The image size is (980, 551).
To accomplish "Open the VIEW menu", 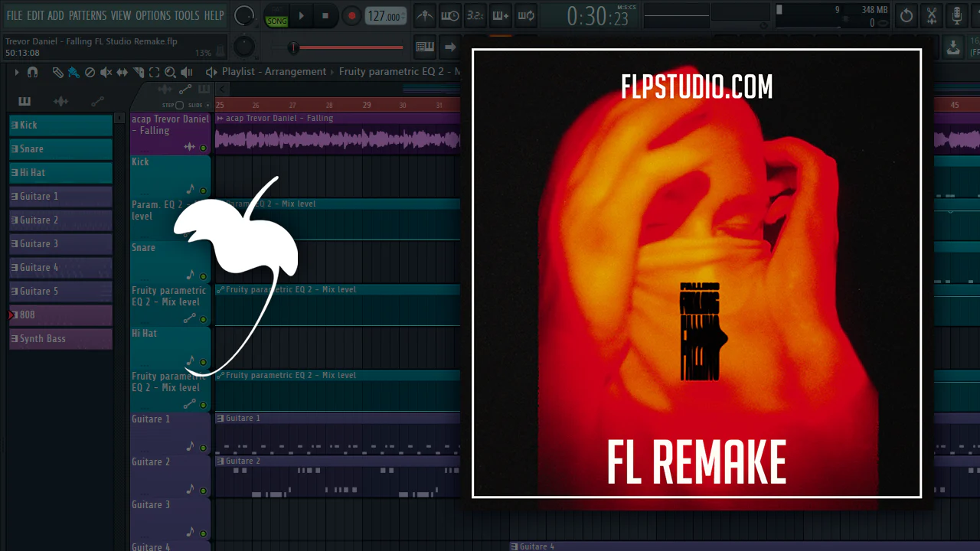I will tap(121, 15).
